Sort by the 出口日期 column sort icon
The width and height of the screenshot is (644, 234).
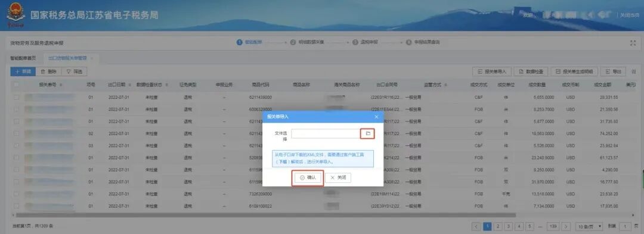(x=129, y=85)
